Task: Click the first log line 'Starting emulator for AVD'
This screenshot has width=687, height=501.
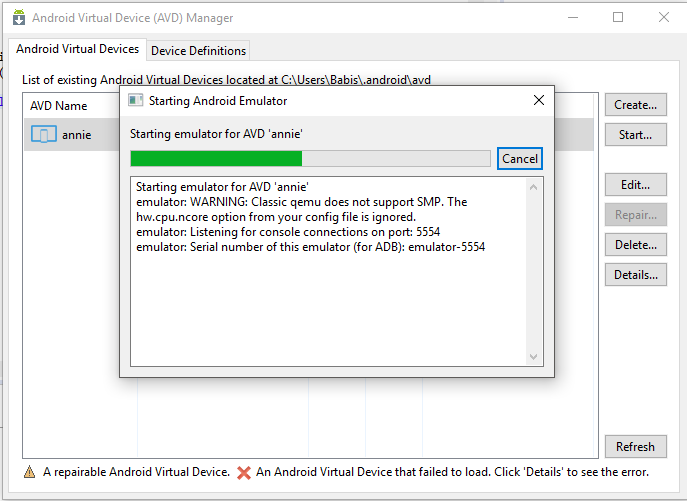Action: 222,187
